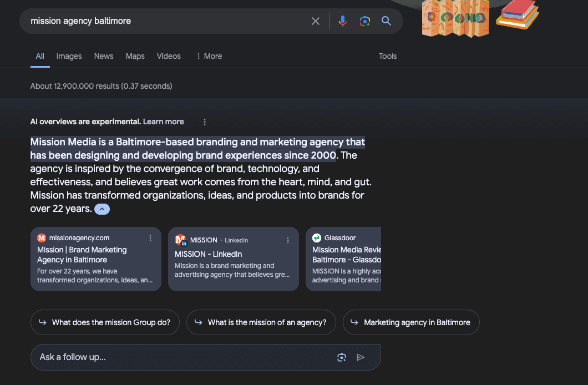The height and width of the screenshot is (385, 588).
Task: Open the AI overview three-dot options
Action: click(204, 122)
